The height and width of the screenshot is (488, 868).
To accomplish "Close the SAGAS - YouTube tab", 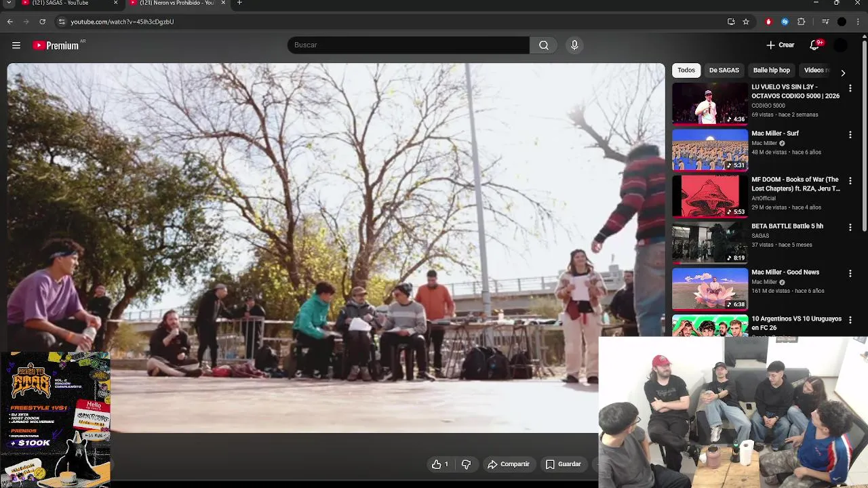I will click(115, 3).
